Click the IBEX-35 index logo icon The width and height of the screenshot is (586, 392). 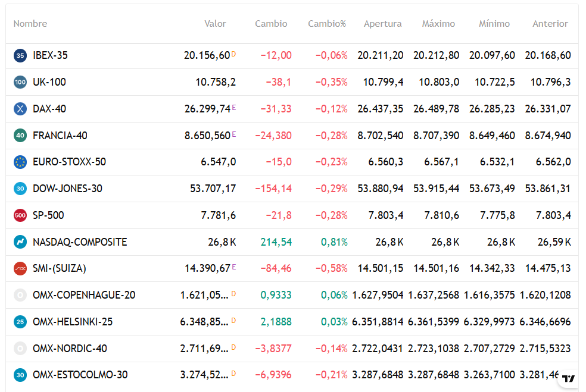pos(20,56)
